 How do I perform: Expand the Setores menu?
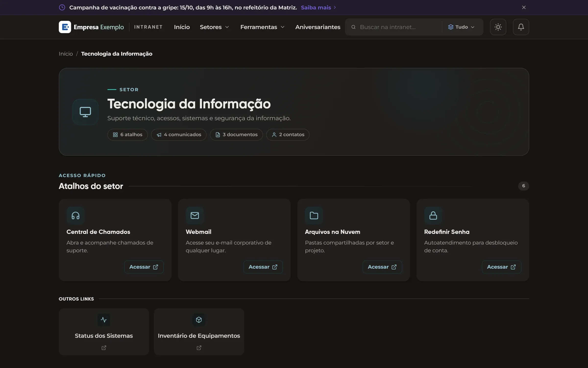[x=214, y=27]
